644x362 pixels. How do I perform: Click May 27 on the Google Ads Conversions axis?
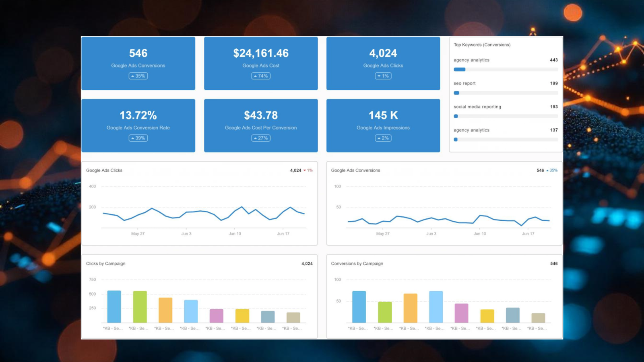click(x=383, y=234)
